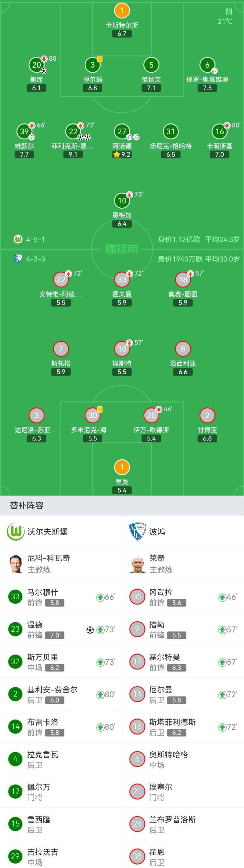244x868 pixels.
Task: Click the 替补阵容 section header
Action: 27,505
